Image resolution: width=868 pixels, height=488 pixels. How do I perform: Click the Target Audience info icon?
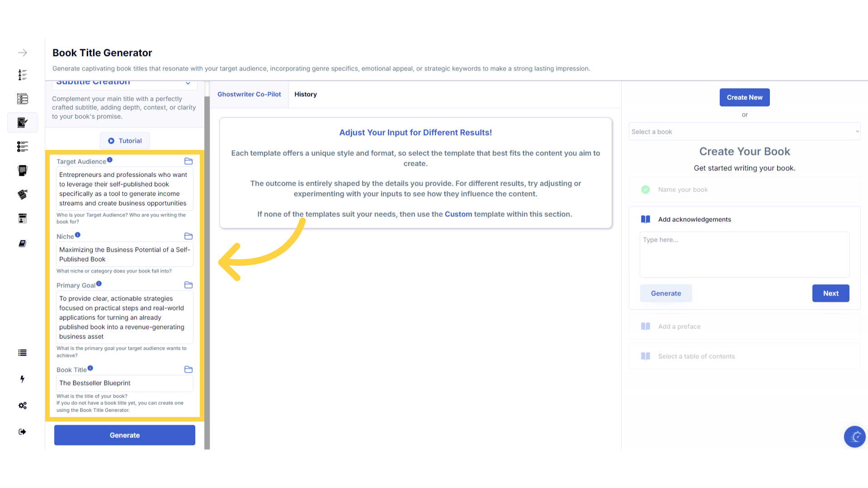coord(110,160)
